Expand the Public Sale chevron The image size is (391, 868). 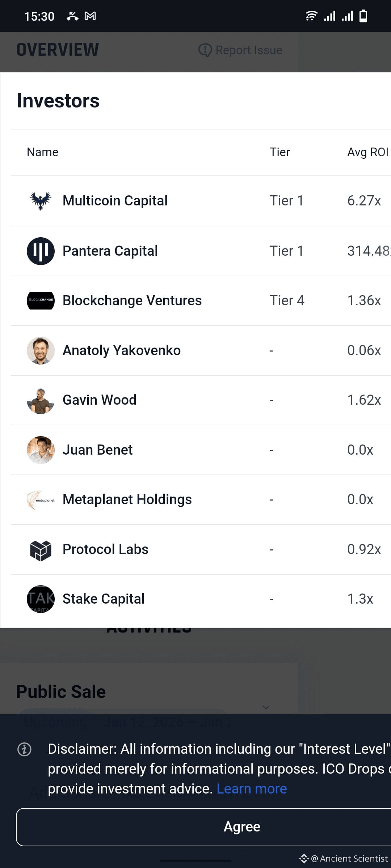click(266, 707)
